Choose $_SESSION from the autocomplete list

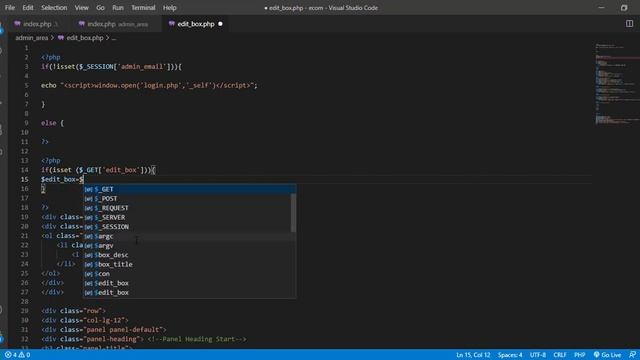click(x=187, y=227)
